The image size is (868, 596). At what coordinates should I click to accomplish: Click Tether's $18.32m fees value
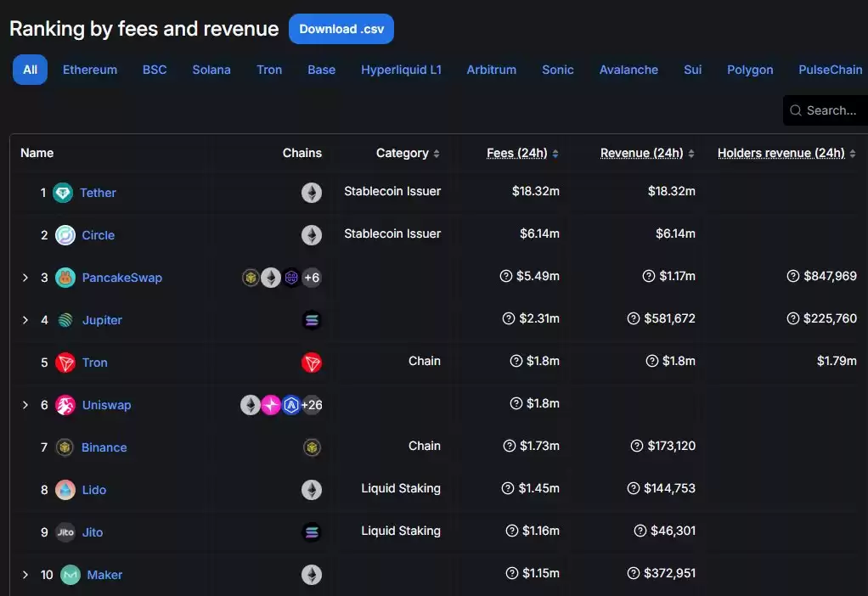535,191
